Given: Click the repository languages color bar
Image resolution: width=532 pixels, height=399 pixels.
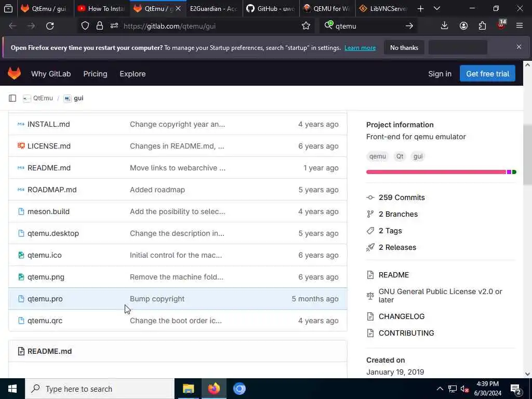Looking at the screenshot, I should 441,172.
